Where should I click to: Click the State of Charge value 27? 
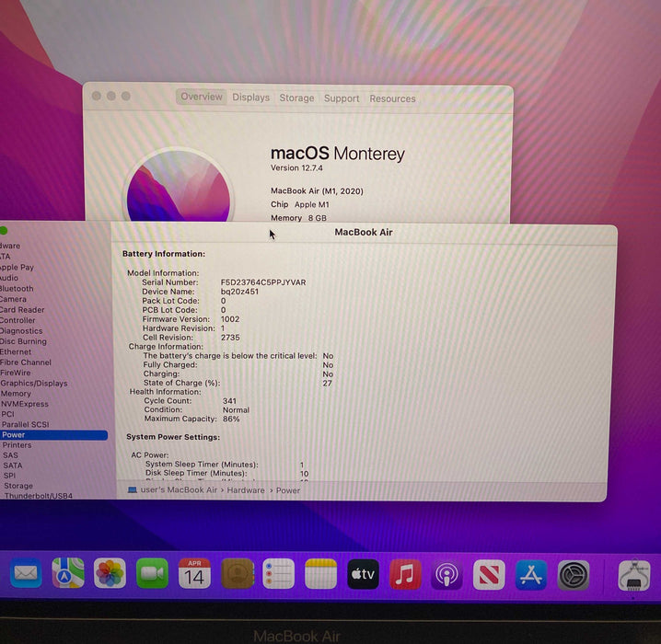tap(328, 383)
